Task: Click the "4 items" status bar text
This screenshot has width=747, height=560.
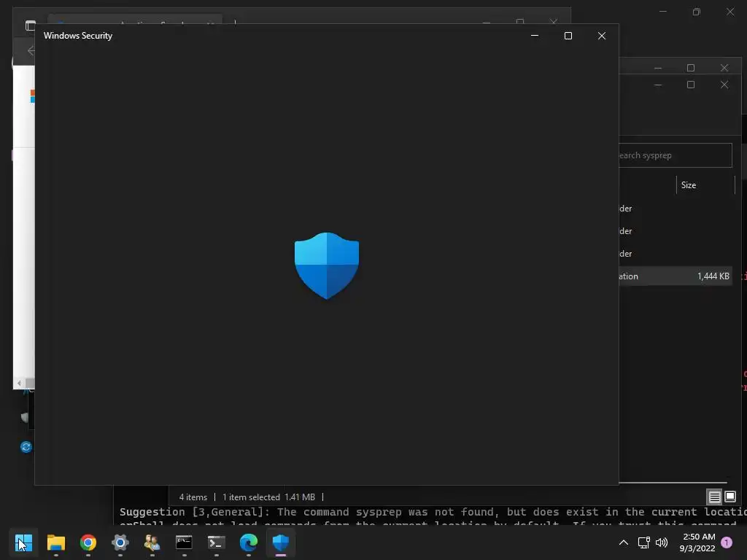Action: [x=193, y=497]
